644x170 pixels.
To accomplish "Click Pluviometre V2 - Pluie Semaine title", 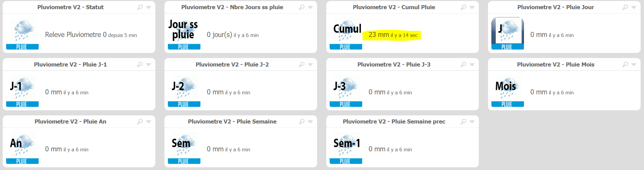I will [232, 121].
